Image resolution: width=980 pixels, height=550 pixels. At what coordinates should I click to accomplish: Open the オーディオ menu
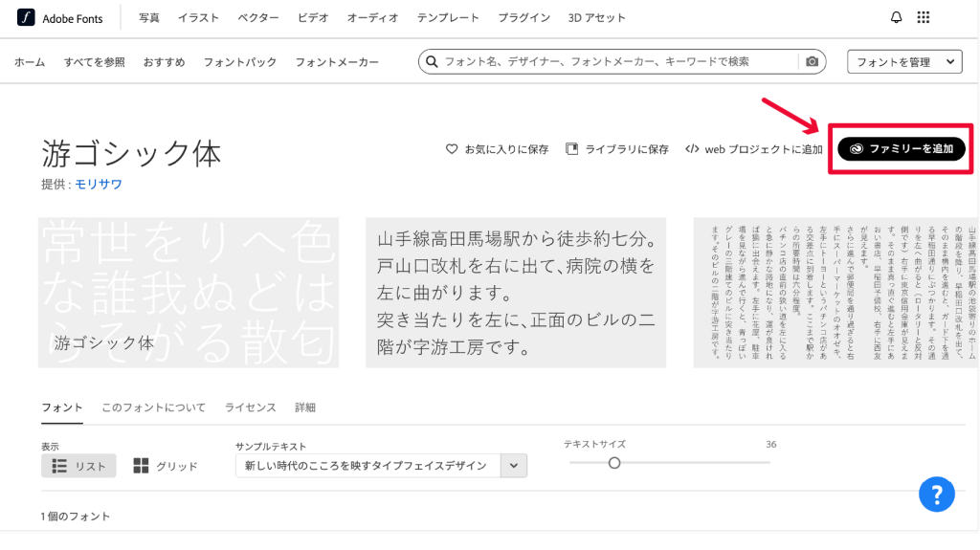coord(372,18)
